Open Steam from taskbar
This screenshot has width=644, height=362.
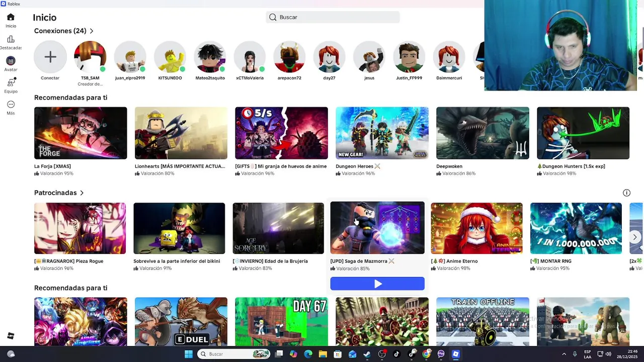pyautogui.click(x=367, y=354)
